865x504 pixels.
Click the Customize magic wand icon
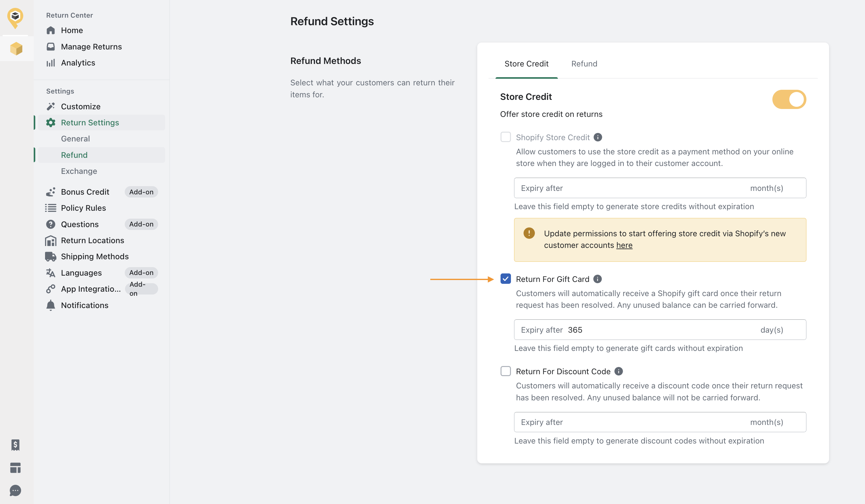[51, 106]
